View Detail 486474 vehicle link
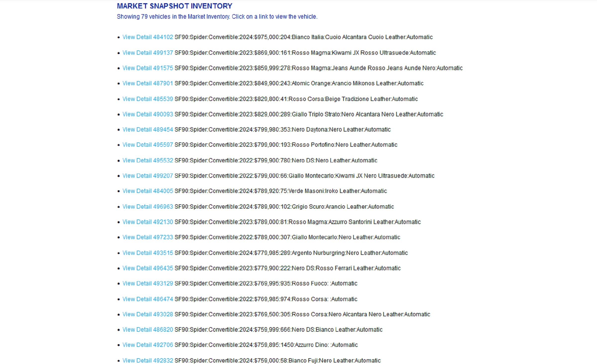 point(148,299)
